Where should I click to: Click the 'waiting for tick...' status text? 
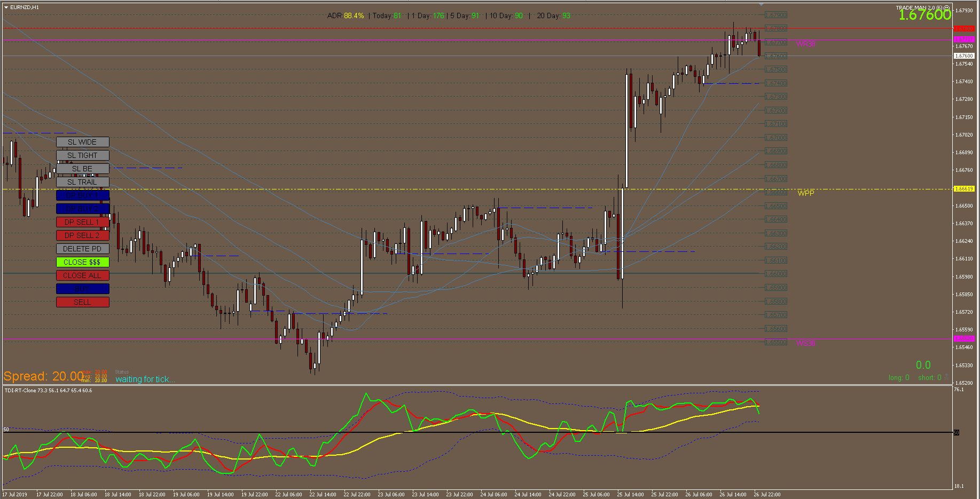tap(145, 379)
